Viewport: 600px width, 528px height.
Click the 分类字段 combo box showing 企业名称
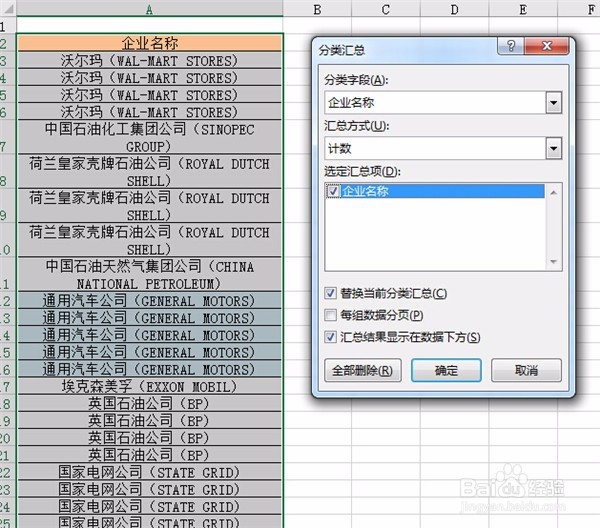(x=443, y=103)
